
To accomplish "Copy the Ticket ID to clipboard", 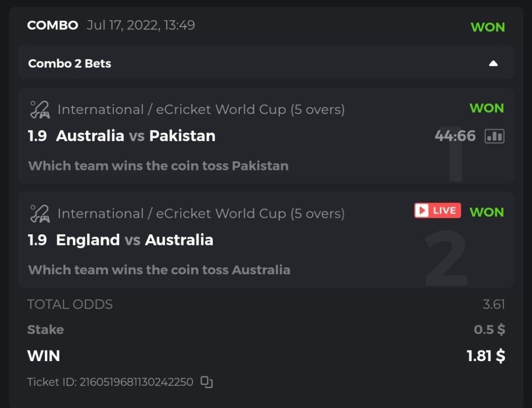I will click(206, 382).
